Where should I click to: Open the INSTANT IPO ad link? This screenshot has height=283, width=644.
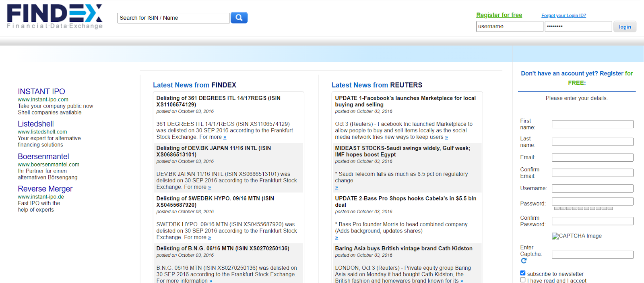click(41, 92)
